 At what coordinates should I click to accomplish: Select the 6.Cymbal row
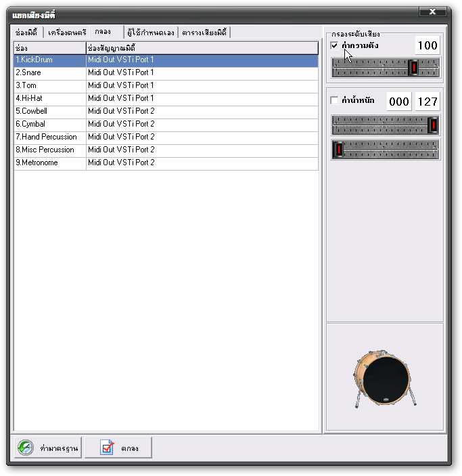point(166,124)
